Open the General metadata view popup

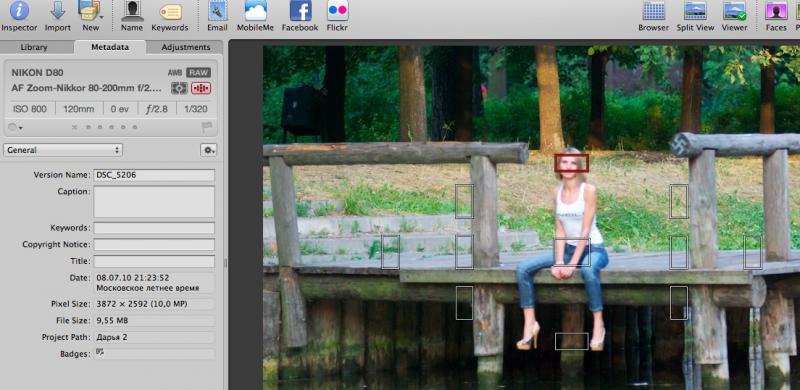63,150
